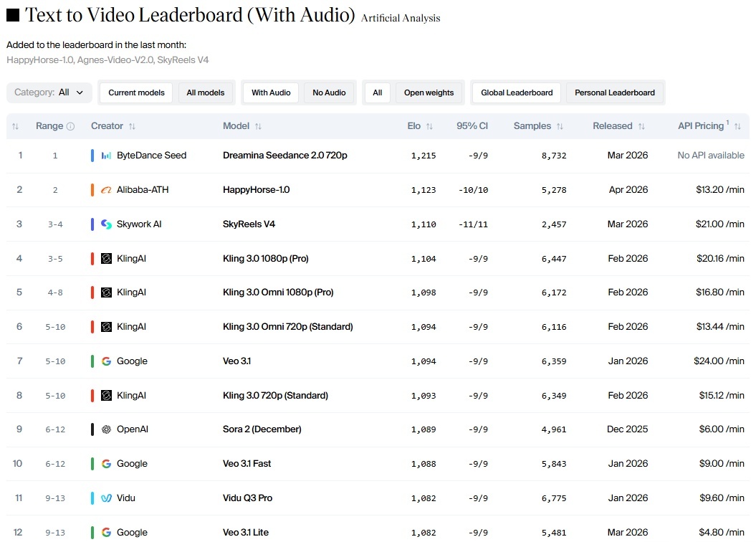Click the Skywork AI creator name
The height and width of the screenshot is (542, 756).
tap(139, 224)
